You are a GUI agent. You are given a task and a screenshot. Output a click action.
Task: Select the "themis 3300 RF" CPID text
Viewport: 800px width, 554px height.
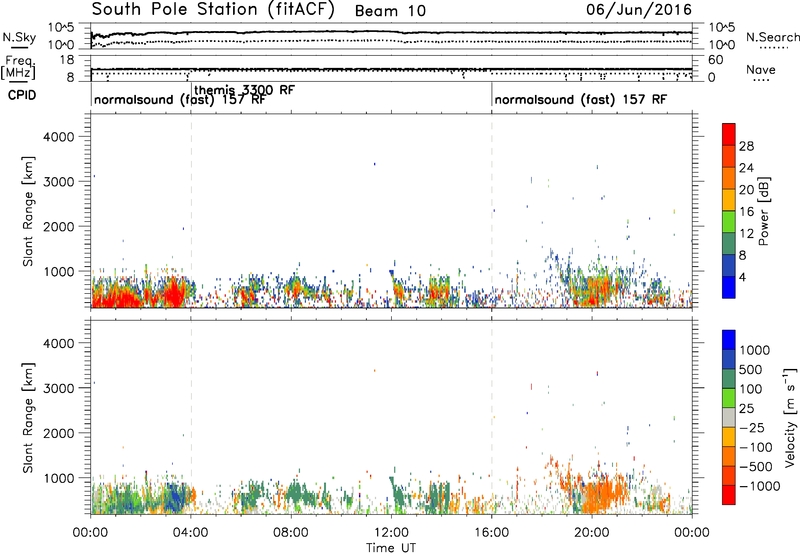tap(244, 90)
